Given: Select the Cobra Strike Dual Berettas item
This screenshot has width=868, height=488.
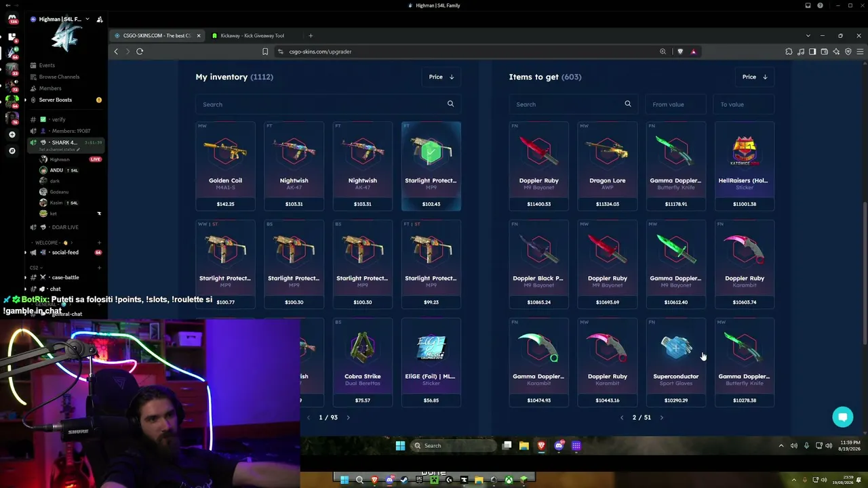Looking at the screenshot, I should coord(363,362).
